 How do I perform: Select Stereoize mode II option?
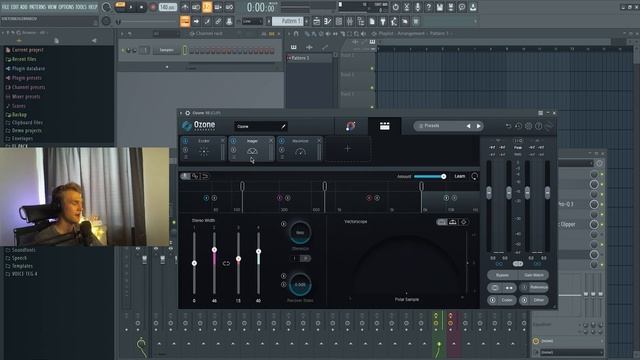coord(305,258)
